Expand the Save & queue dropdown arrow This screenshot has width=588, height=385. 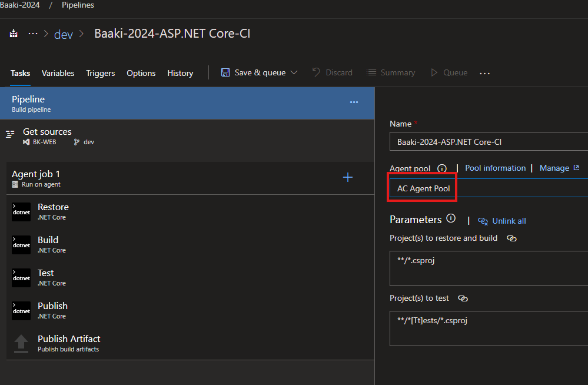tap(294, 72)
